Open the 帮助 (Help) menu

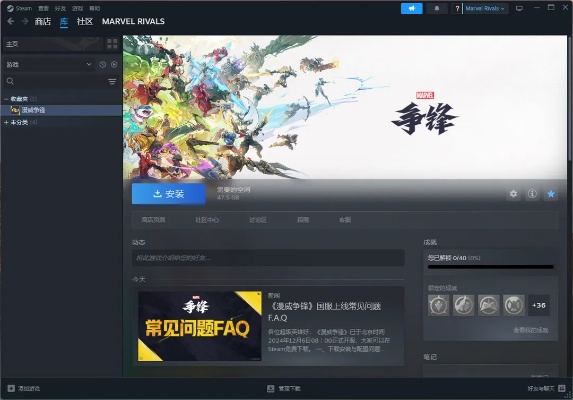pos(95,8)
